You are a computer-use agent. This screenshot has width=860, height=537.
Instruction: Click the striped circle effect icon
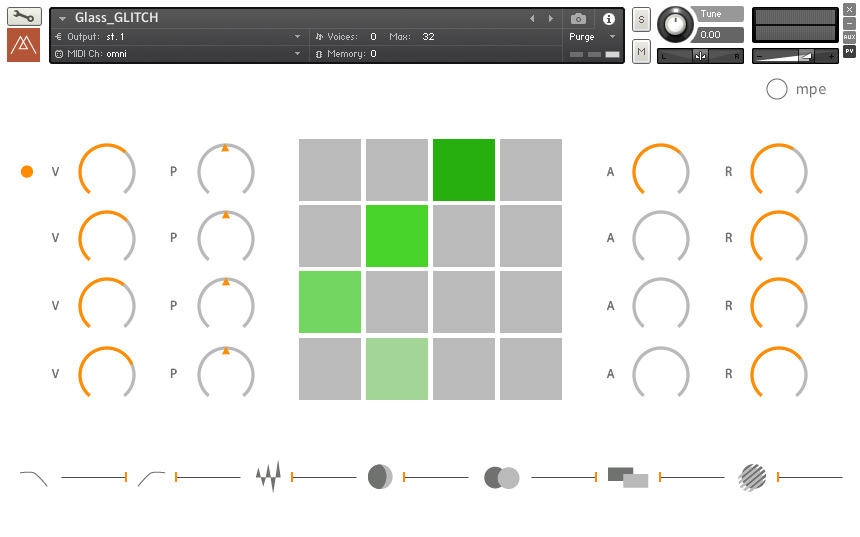coord(752,477)
